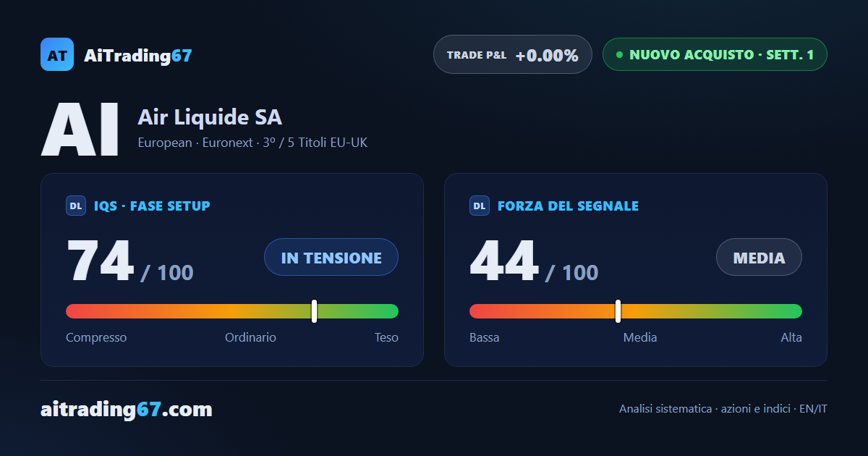Click the 74 / 100 IQS score
The height and width of the screenshot is (456, 868).
tap(130, 261)
